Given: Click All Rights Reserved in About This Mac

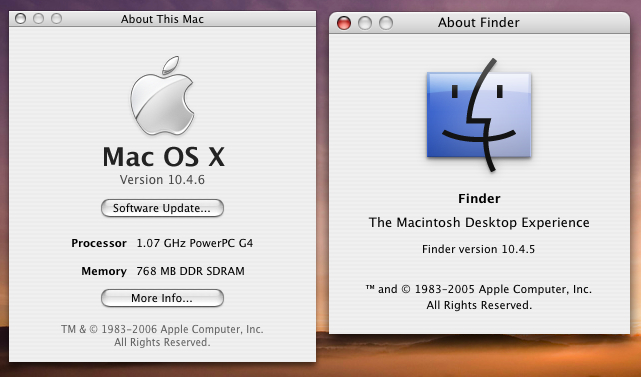Looking at the screenshot, I should [x=162, y=342].
